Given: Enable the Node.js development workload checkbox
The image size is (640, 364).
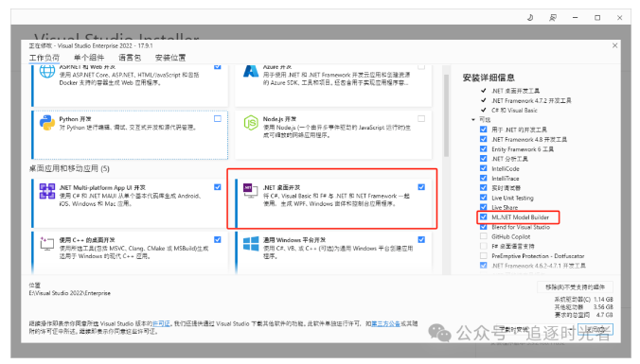Looking at the screenshot, I should 421,118.
